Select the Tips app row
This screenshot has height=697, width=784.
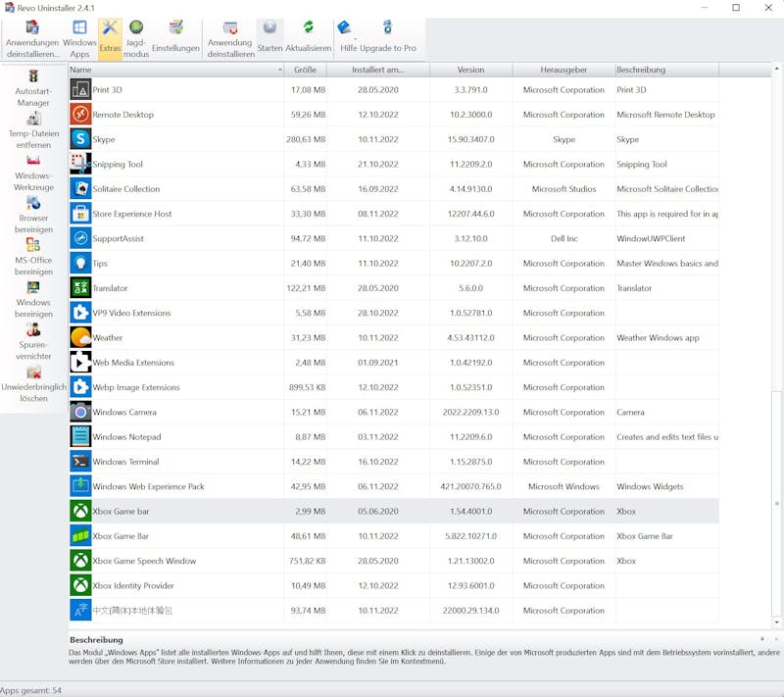pyautogui.click(x=394, y=263)
